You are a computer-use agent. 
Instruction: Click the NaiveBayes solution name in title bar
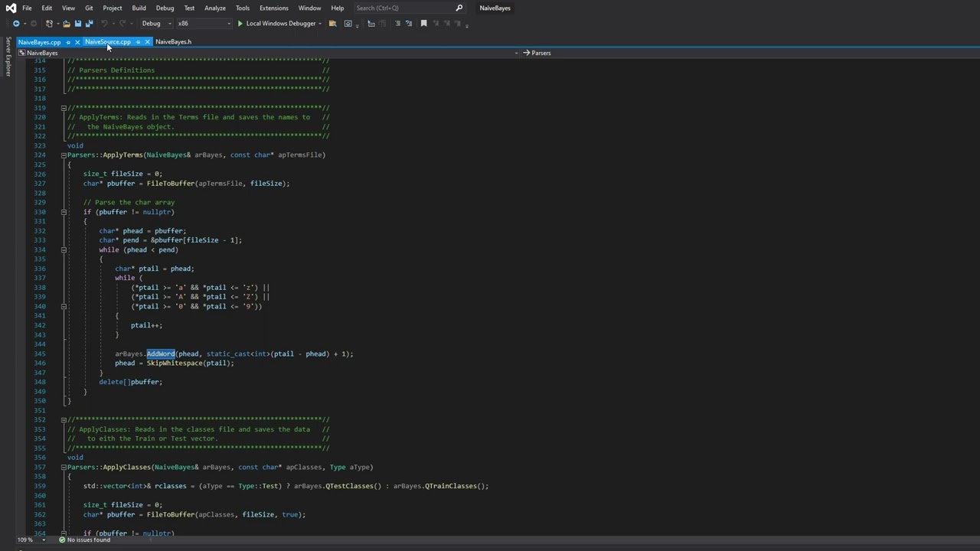coord(495,8)
